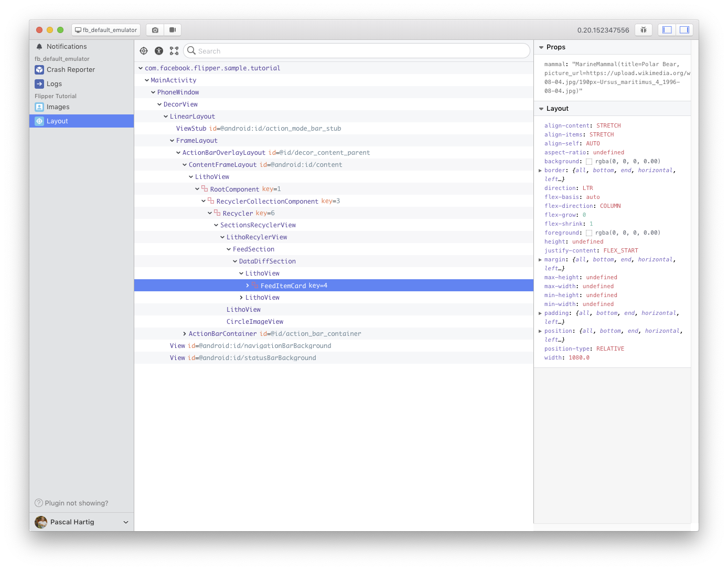Select the Notifications entry in sidebar
Image resolution: width=728 pixels, height=570 pixels.
66,46
